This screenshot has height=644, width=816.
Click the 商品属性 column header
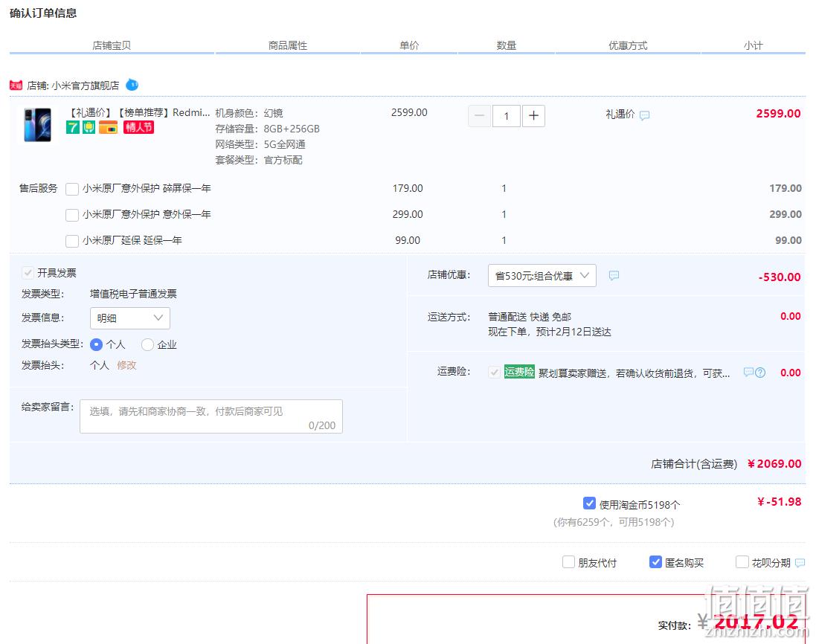pos(288,45)
